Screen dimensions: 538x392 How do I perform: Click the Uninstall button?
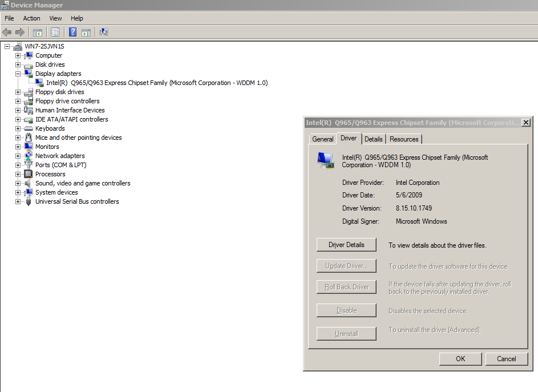[346, 334]
